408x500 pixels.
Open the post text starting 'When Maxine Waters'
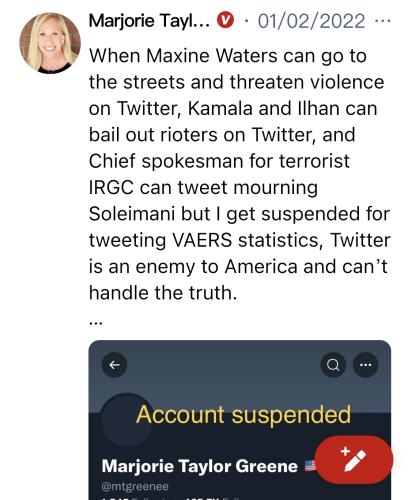[239, 174]
